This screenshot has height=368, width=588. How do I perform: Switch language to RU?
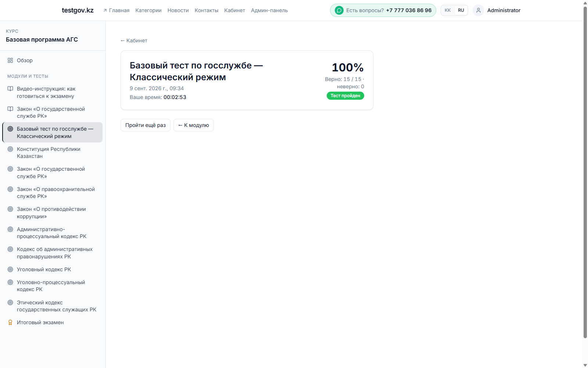click(461, 10)
